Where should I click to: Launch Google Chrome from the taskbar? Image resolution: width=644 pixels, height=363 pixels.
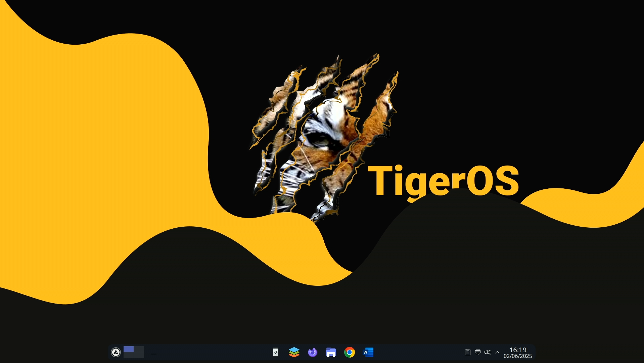350,352
